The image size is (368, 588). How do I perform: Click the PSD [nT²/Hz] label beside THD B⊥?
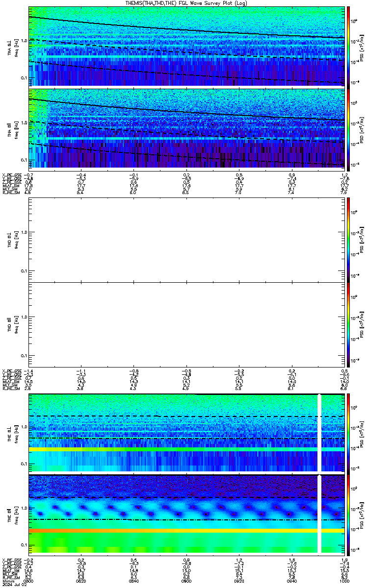click(361, 240)
